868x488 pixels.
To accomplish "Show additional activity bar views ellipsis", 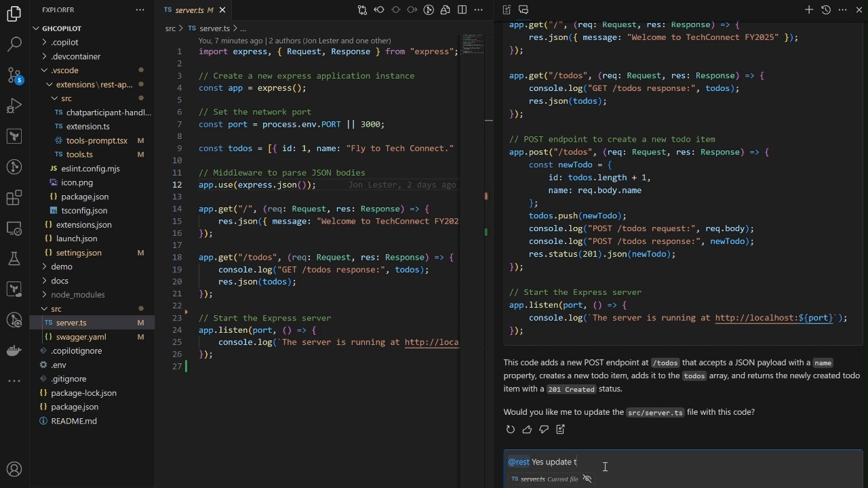I will pos(14,381).
